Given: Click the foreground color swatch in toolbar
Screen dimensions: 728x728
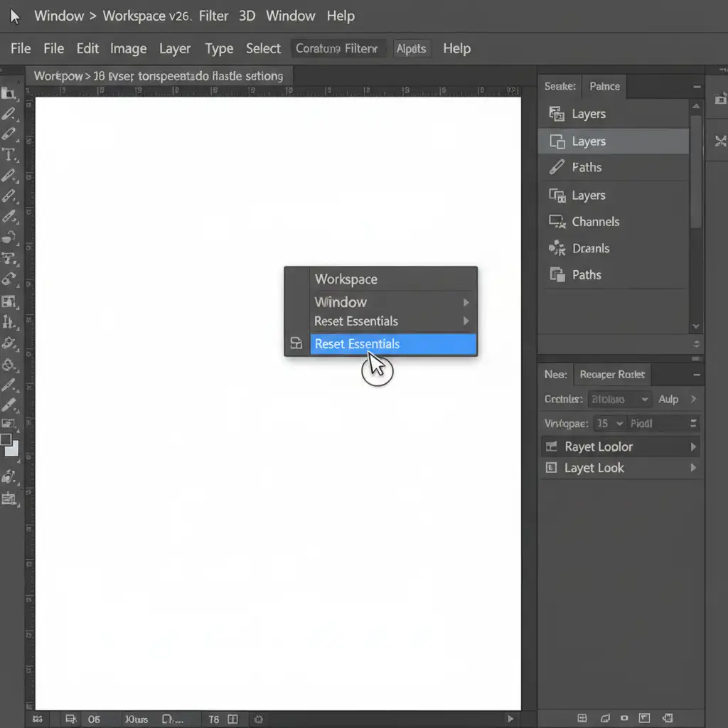Looking at the screenshot, I should pos(6,441).
